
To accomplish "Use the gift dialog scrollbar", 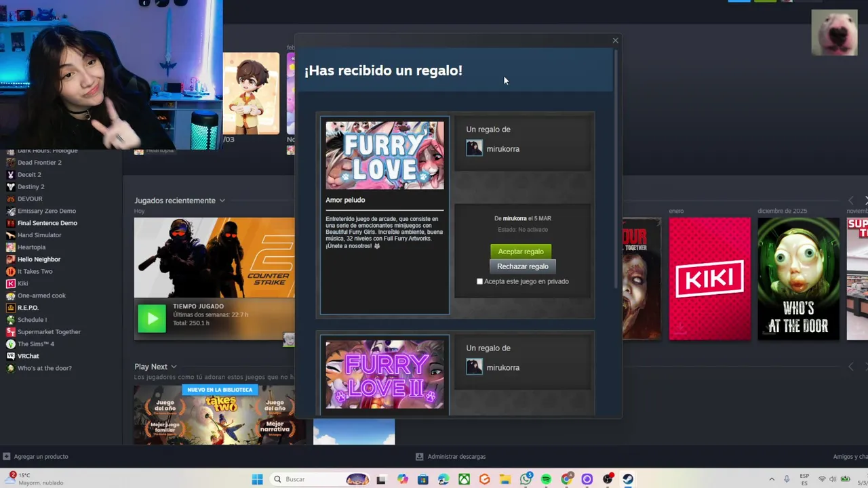I will [x=616, y=168].
